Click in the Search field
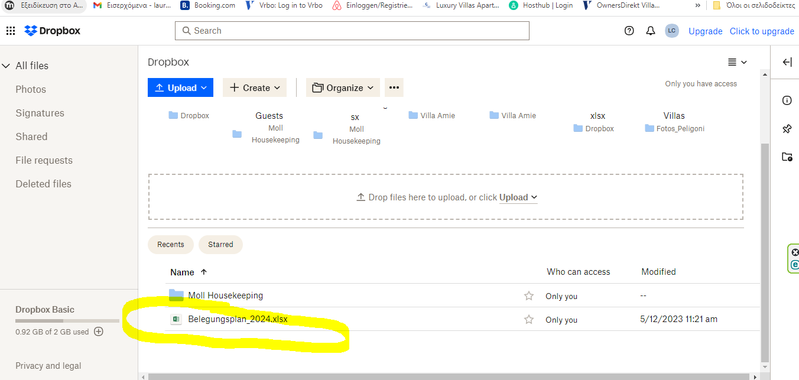799x380 pixels. (x=352, y=31)
